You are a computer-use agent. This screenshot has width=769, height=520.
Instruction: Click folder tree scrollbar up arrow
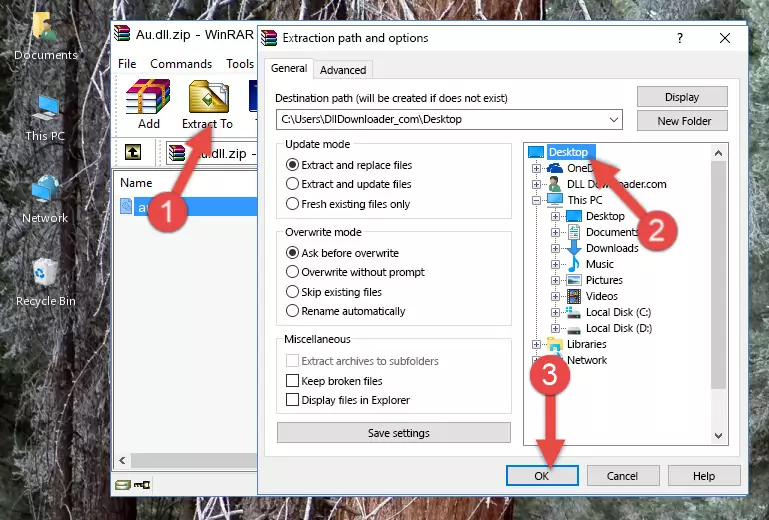pos(718,154)
